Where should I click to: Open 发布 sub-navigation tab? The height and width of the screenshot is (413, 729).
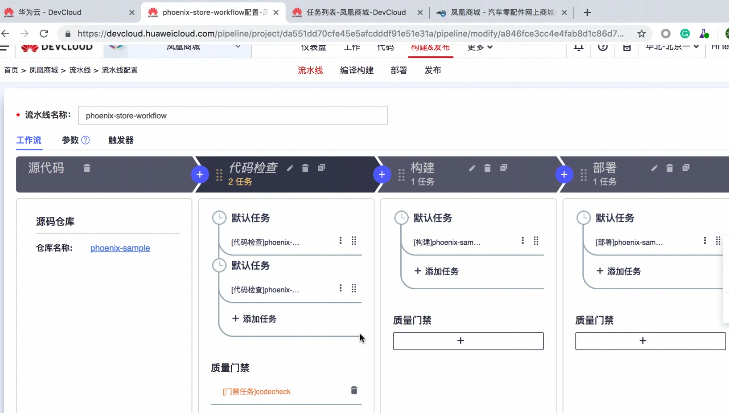pos(433,70)
